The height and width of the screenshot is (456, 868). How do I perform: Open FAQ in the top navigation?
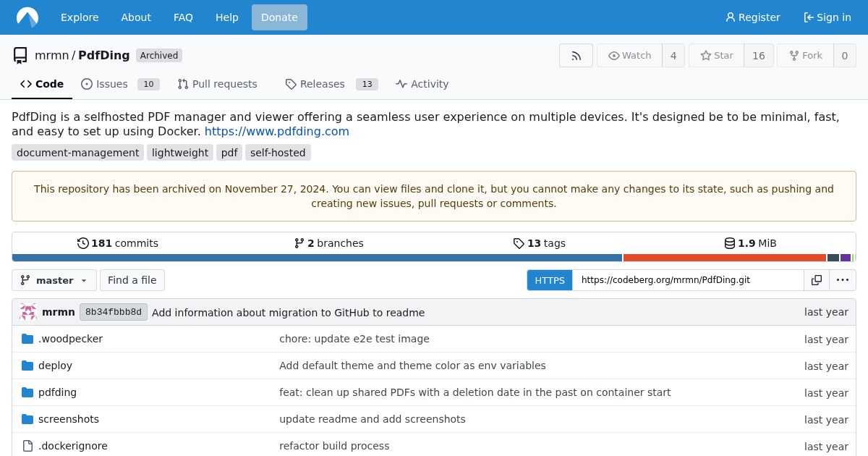click(183, 17)
